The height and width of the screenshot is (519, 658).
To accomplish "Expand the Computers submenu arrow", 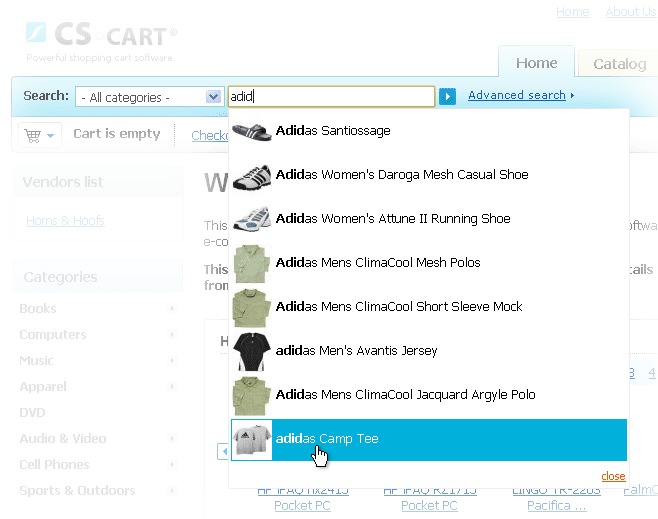I will pyautogui.click(x=172, y=334).
